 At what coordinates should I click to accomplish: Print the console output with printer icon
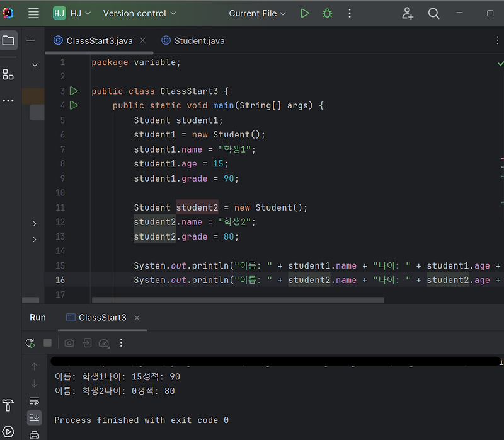coord(35,435)
